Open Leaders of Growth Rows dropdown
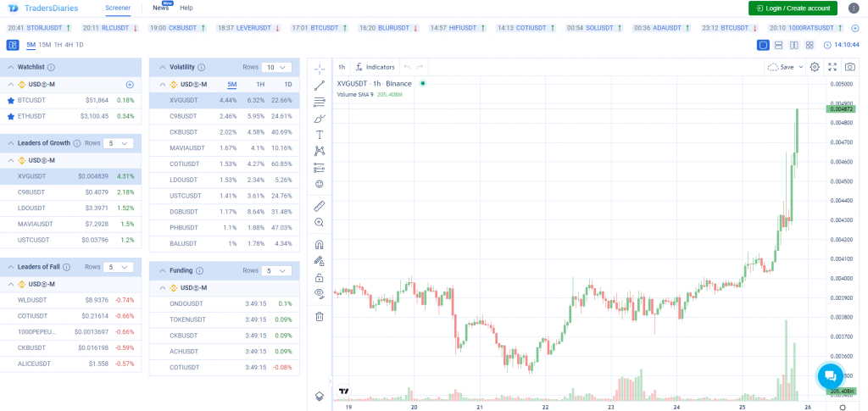 tap(118, 142)
